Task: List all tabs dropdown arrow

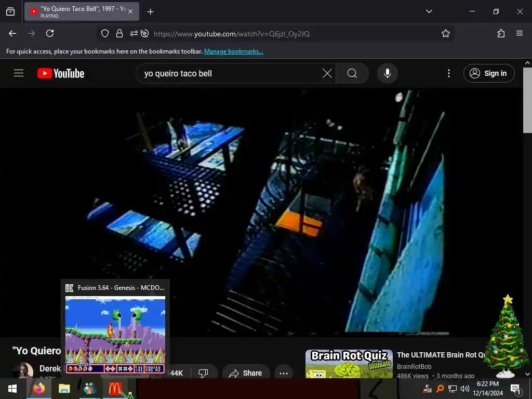Action: (429, 11)
